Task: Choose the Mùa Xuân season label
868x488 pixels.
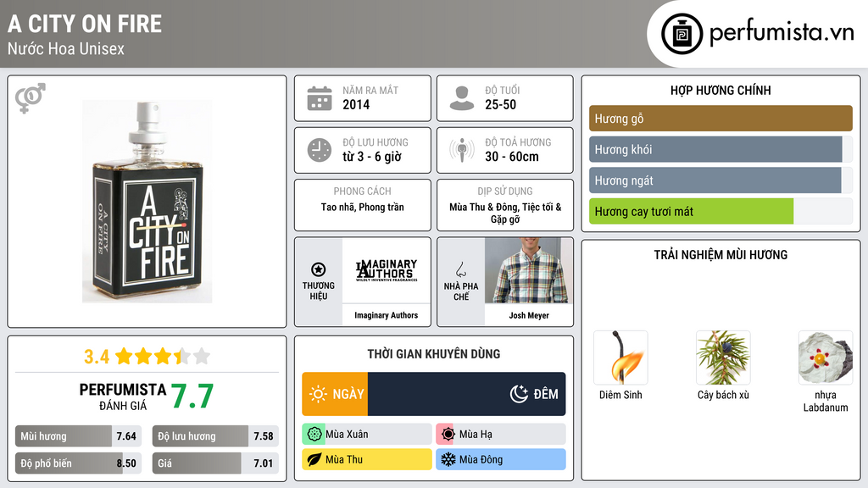Action: [347, 435]
